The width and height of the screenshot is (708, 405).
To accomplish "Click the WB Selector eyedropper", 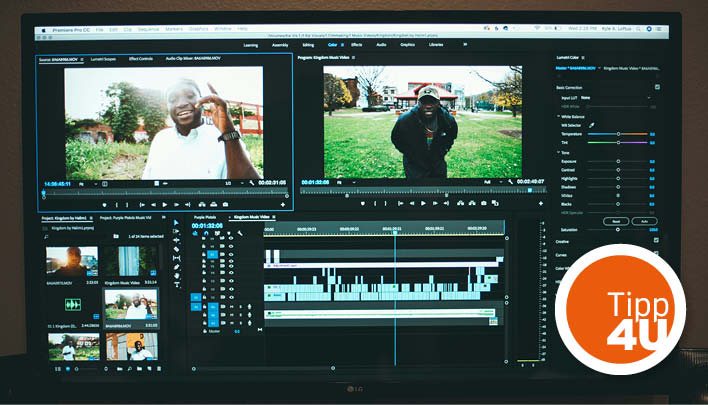I will click(x=590, y=125).
